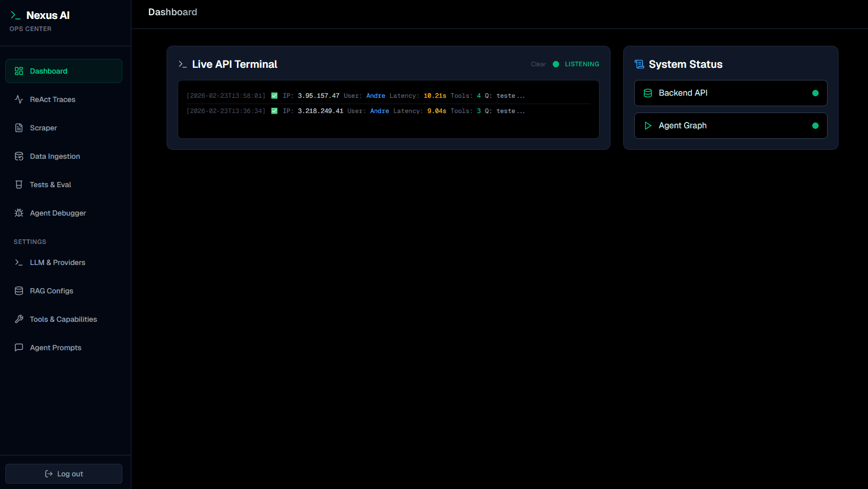This screenshot has width=868, height=489.
Task: Open the Scraper document icon
Action: click(19, 127)
